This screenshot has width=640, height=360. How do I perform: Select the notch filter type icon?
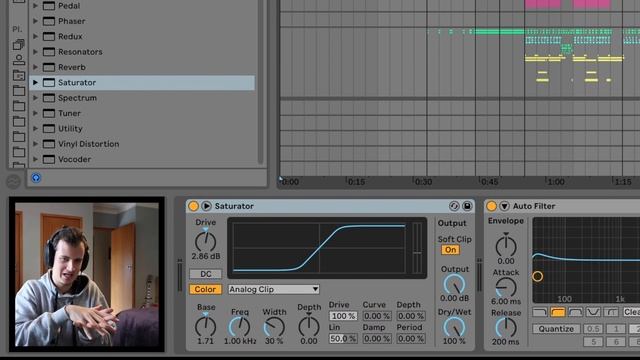point(593,312)
